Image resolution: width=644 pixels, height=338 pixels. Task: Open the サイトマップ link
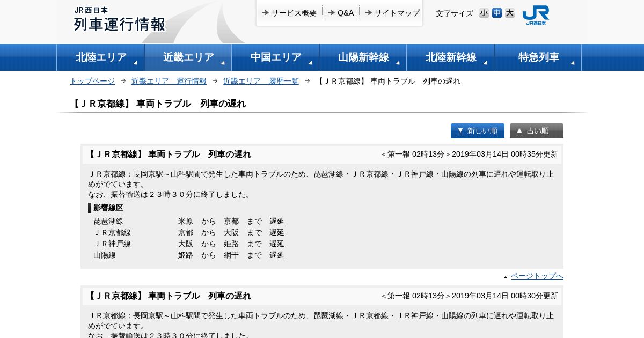click(397, 13)
